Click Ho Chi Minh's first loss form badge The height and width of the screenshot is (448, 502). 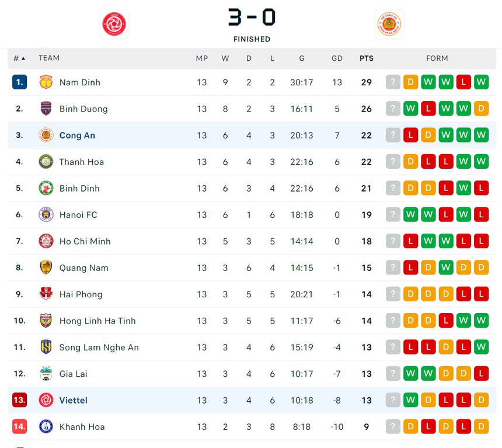click(x=410, y=241)
